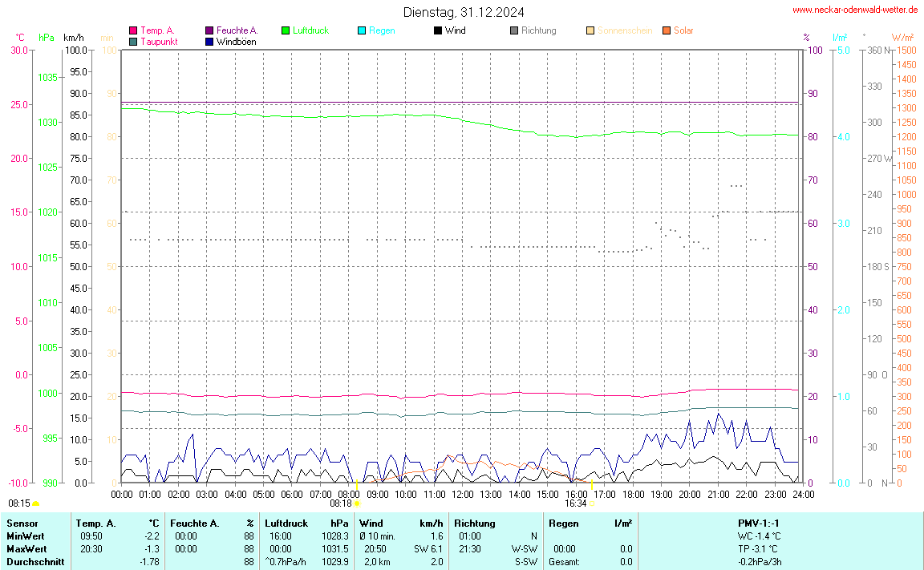Click the blue Windböen legend square
924x570 pixels.
click(209, 41)
